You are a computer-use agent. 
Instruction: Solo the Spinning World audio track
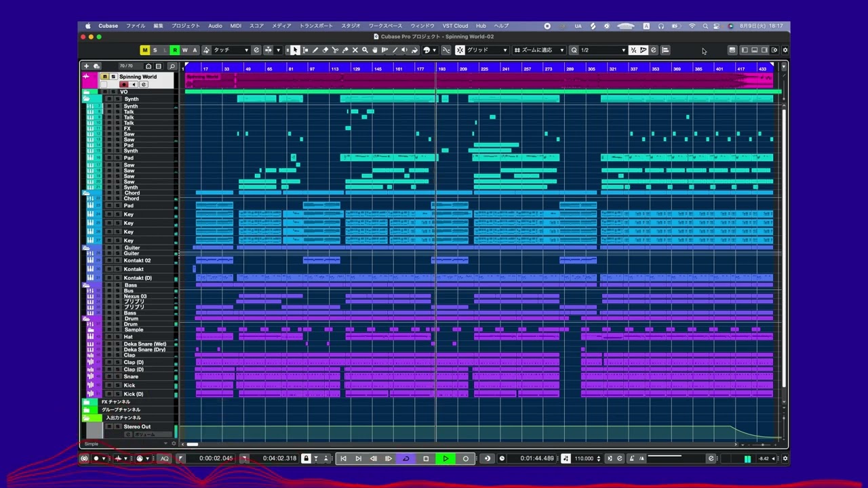click(113, 77)
